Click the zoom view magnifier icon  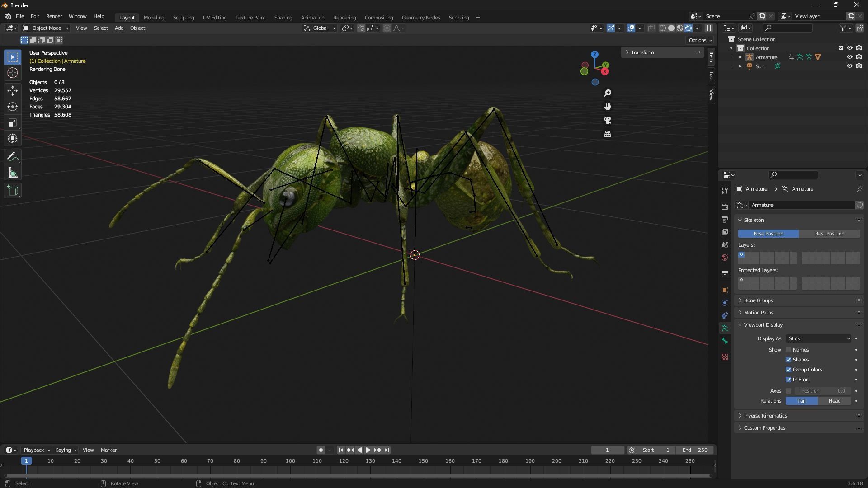[x=608, y=93]
